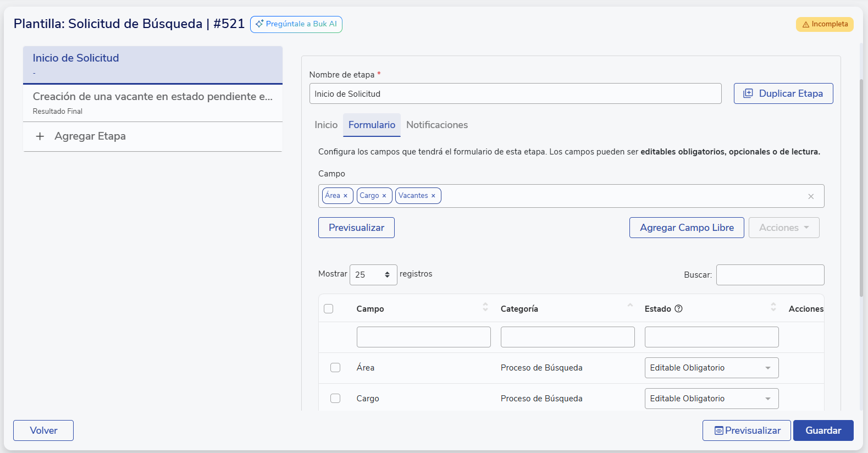Clear all selected fields in Campo box
This screenshot has height=453, width=868.
[x=811, y=196]
